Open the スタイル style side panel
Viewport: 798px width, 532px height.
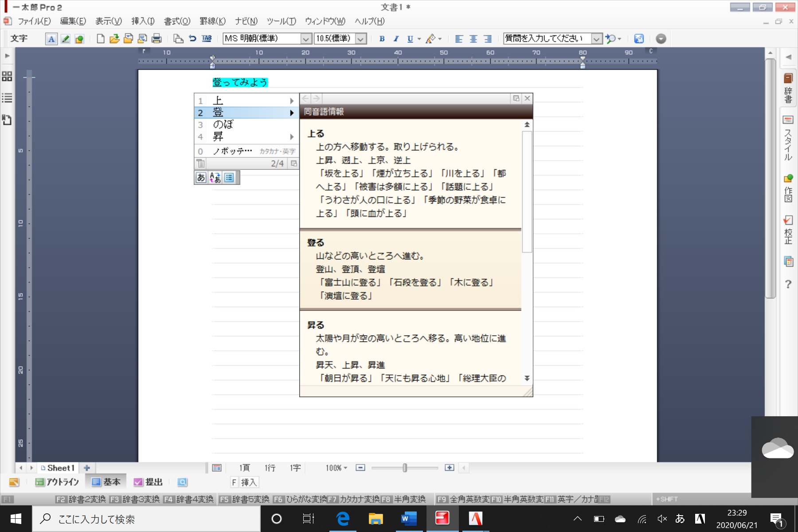(788, 138)
